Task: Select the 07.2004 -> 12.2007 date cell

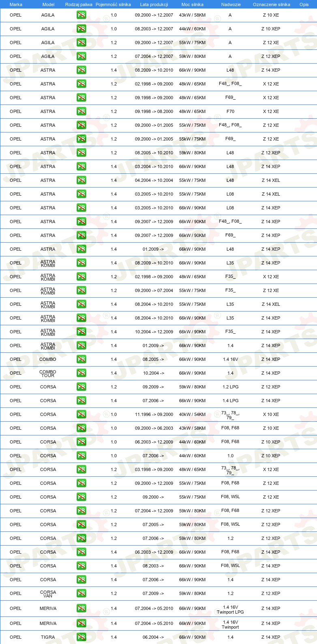Action: coord(154,56)
